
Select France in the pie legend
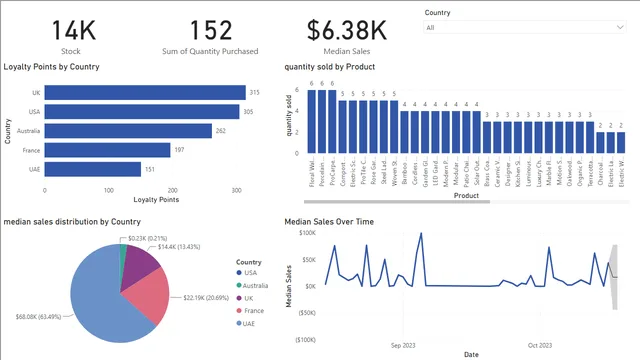pos(250,311)
